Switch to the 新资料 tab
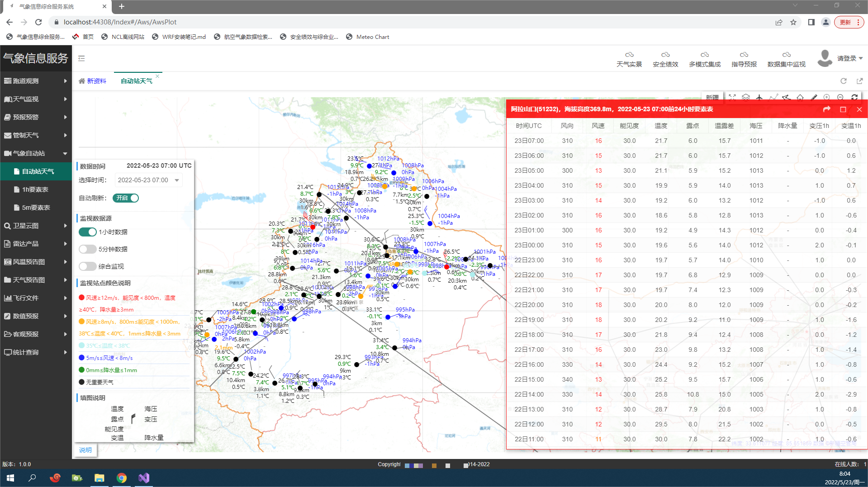The image size is (868, 487). [x=93, y=81]
